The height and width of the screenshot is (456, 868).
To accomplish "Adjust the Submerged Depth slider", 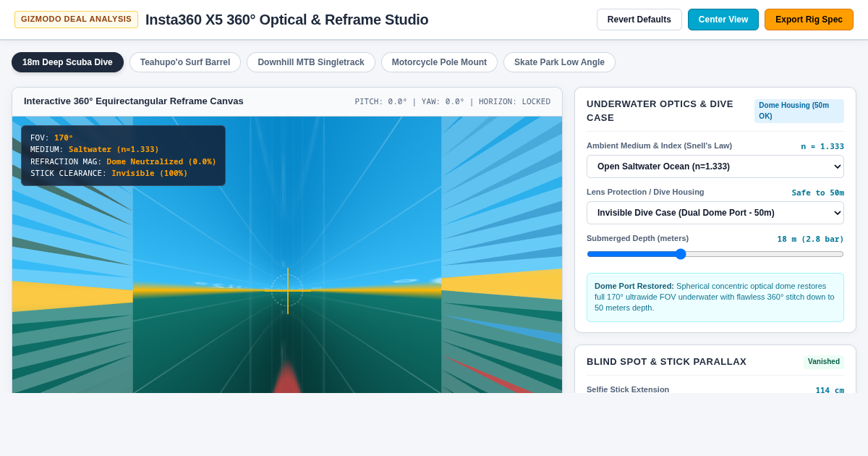I will (715, 254).
